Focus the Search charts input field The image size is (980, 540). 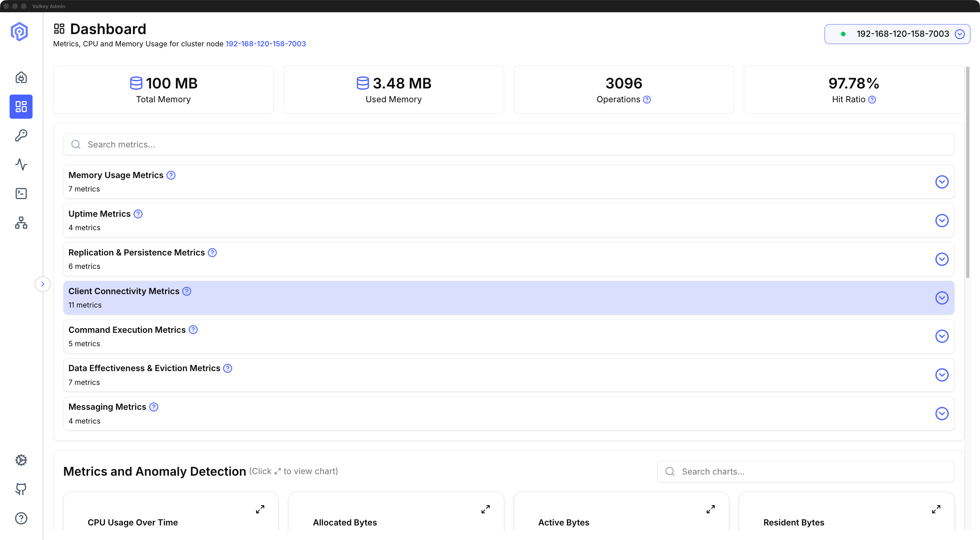point(806,471)
